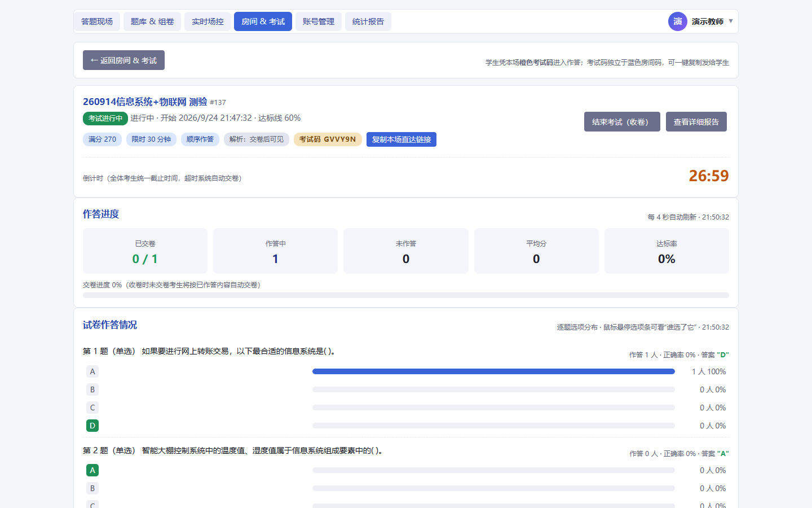
Task: Open 查看详细报告 button
Action: (x=696, y=122)
